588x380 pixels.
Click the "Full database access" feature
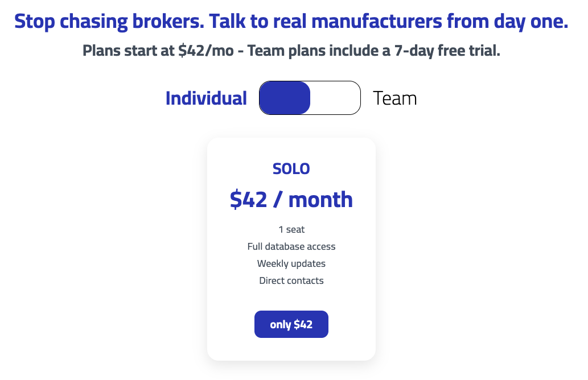point(291,247)
